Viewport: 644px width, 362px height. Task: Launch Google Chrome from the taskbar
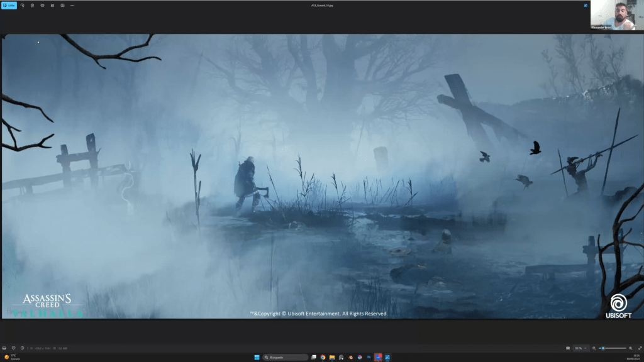click(323, 357)
